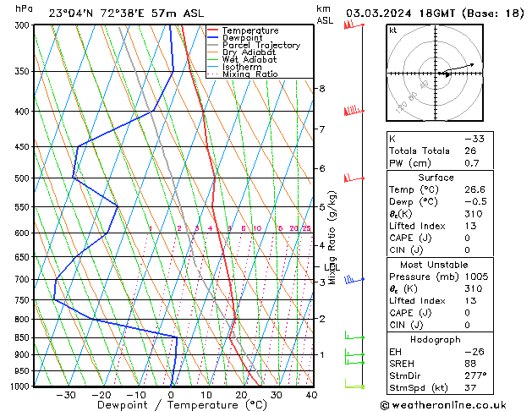Click the blue 700 hPa wind barb
This screenshot has width=532, height=411.
(354, 279)
